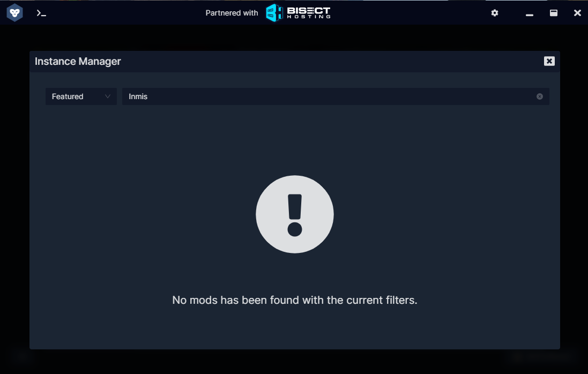Viewport: 588px width, 374px height.
Task: Click the GDLauncher hexagon logo
Action: coord(14,13)
